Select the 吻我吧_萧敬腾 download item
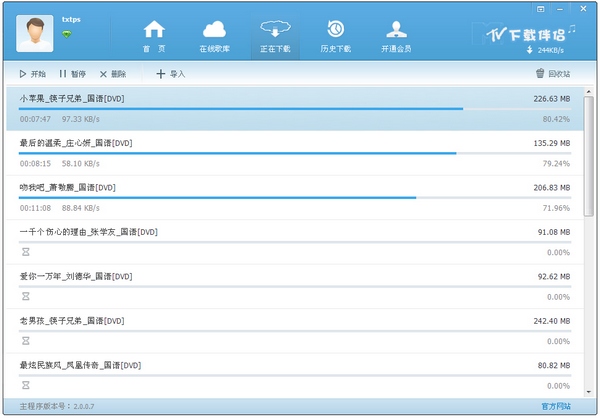Image resolution: width=600 pixels, height=419 pixels. point(295,197)
